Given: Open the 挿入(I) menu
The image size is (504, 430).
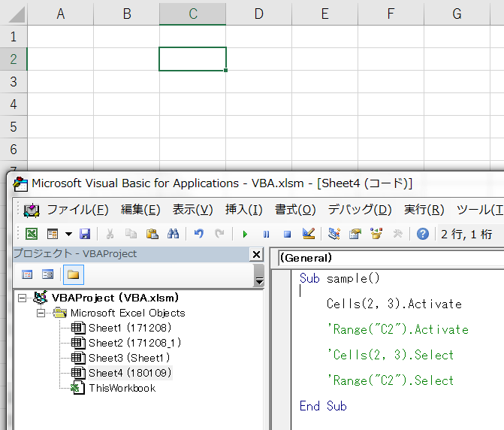Looking at the screenshot, I should (244, 210).
